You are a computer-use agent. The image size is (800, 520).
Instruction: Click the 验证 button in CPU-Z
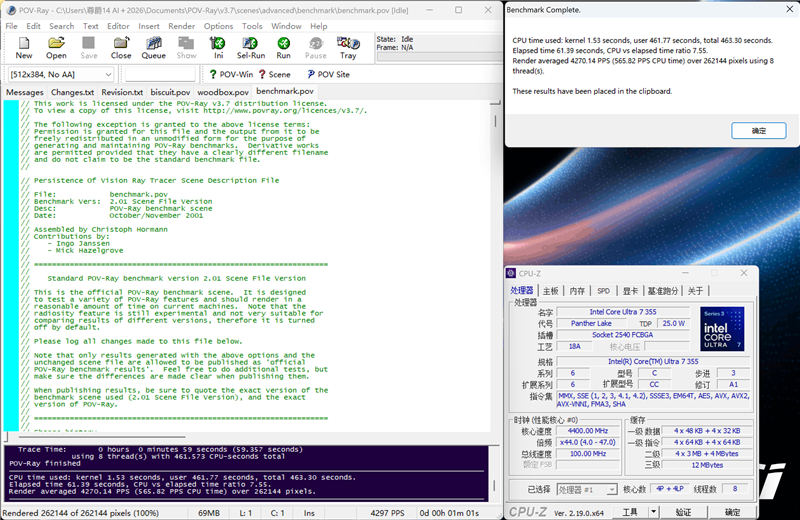684,512
